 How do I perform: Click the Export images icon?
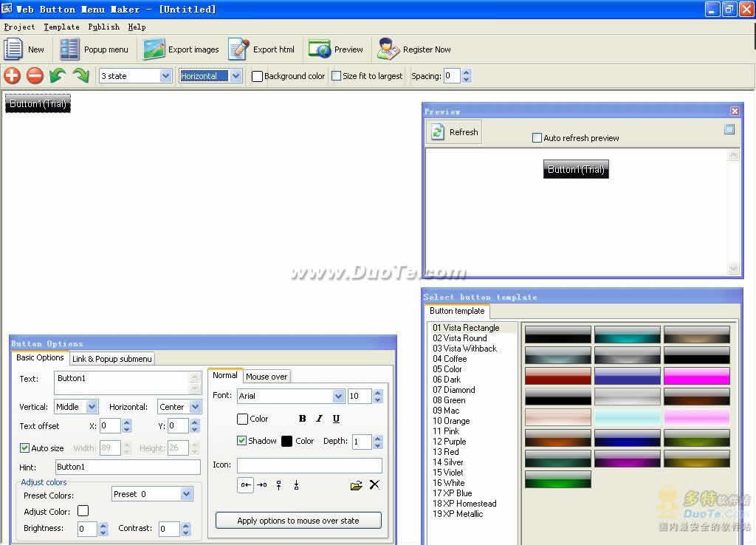coord(154,49)
